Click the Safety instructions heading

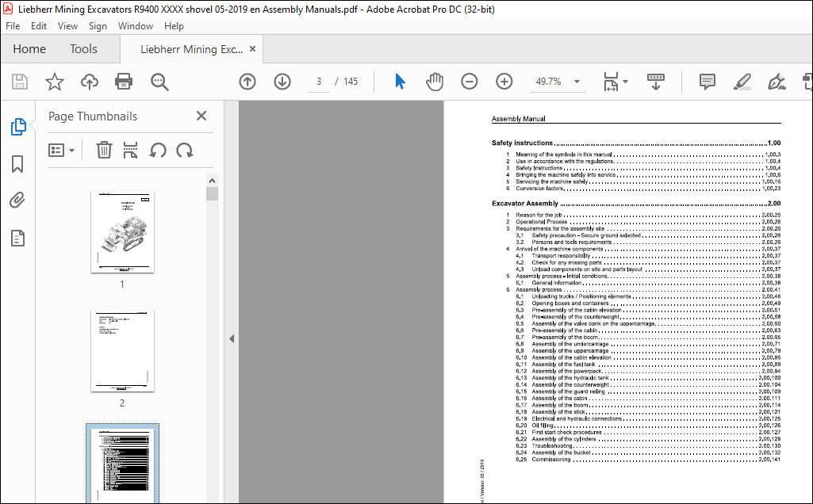click(x=522, y=143)
